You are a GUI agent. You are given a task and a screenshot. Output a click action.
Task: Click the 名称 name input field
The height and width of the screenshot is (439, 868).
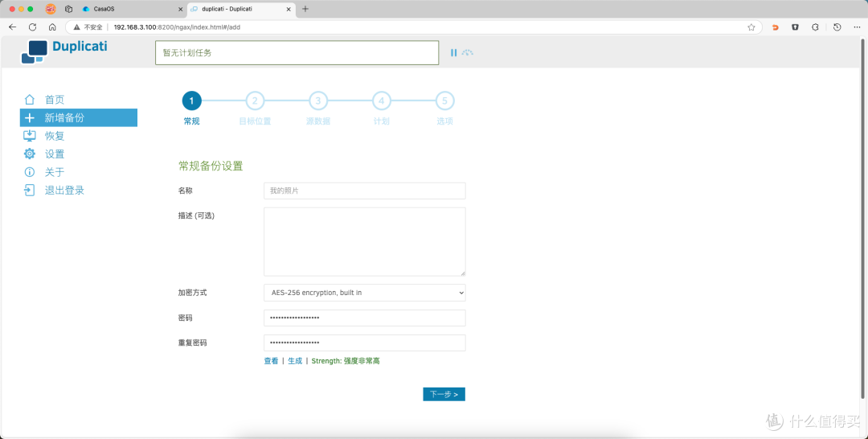tap(364, 191)
